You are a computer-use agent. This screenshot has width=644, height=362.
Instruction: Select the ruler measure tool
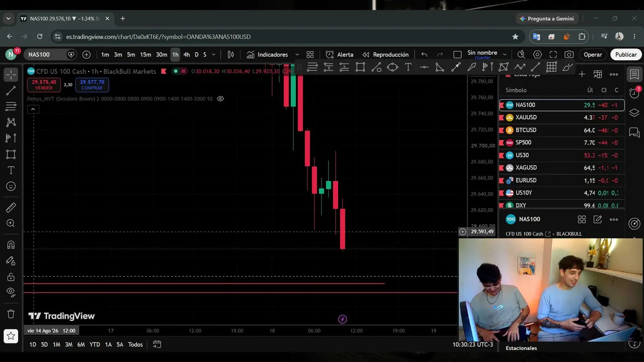point(11,208)
